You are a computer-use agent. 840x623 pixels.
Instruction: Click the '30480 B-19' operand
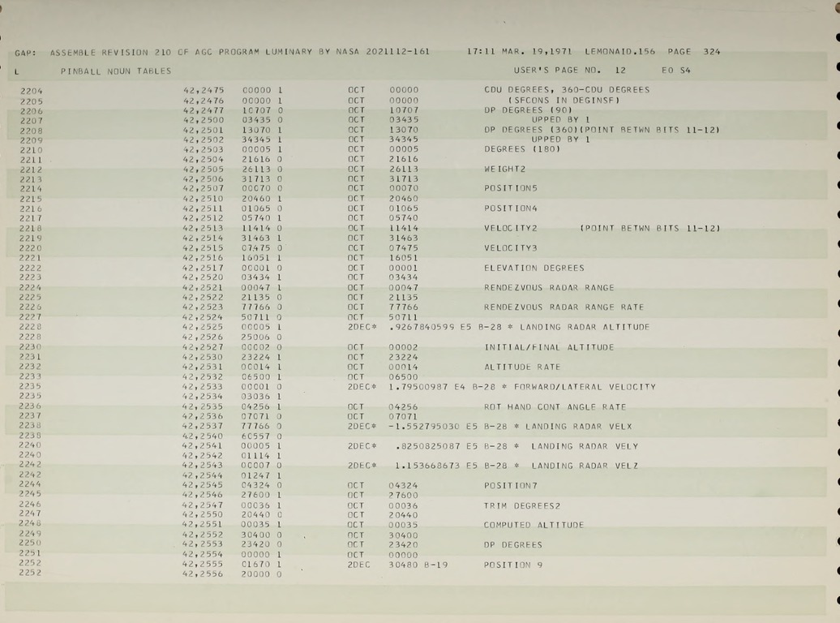418,565
